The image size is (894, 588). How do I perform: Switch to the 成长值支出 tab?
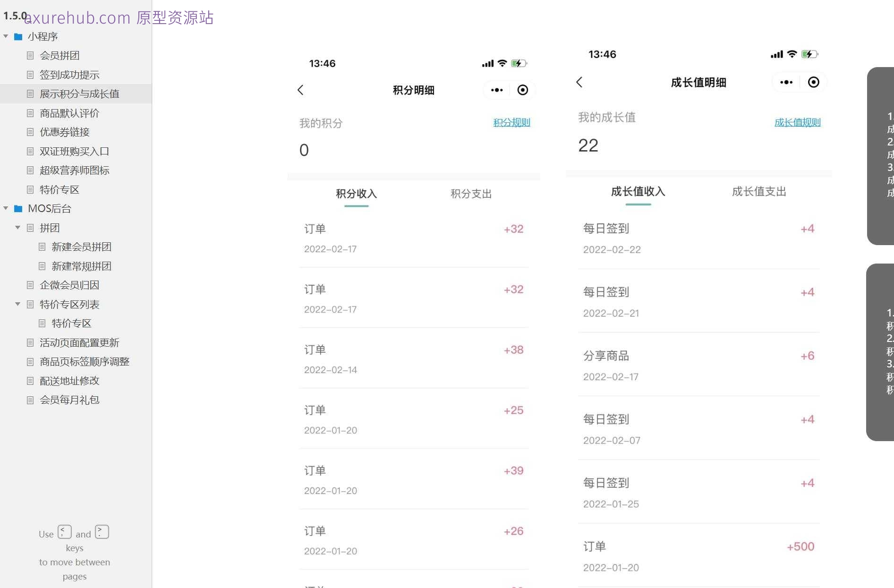758,192
